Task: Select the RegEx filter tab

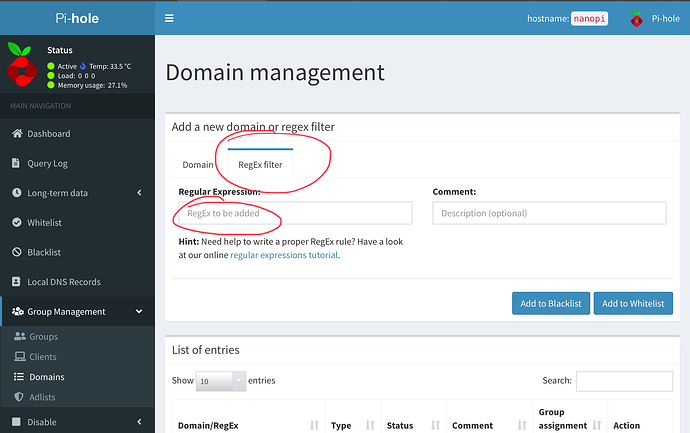Action: tap(260, 164)
